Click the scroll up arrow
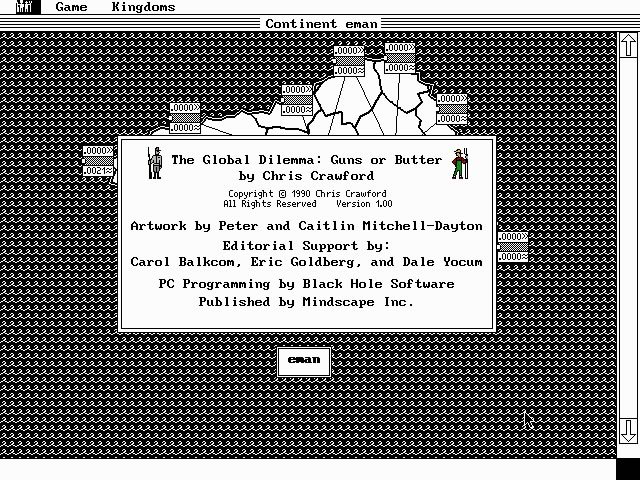The image size is (640, 480). [x=629, y=45]
